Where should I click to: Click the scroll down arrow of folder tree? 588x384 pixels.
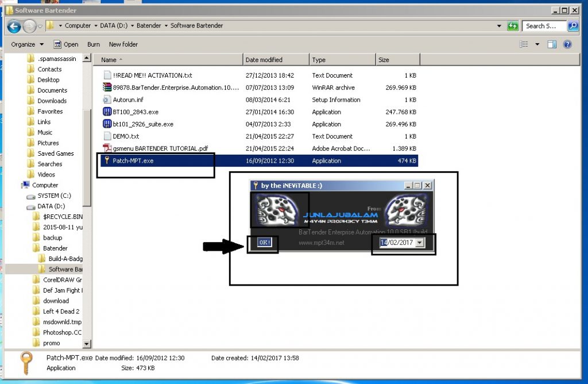(x=87, y=343)
